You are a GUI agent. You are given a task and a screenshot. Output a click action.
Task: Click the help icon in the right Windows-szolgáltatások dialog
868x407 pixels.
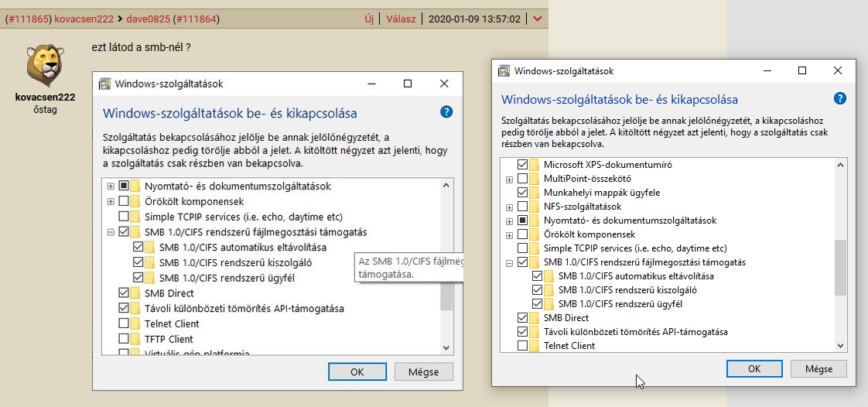(x=840, y=98)
